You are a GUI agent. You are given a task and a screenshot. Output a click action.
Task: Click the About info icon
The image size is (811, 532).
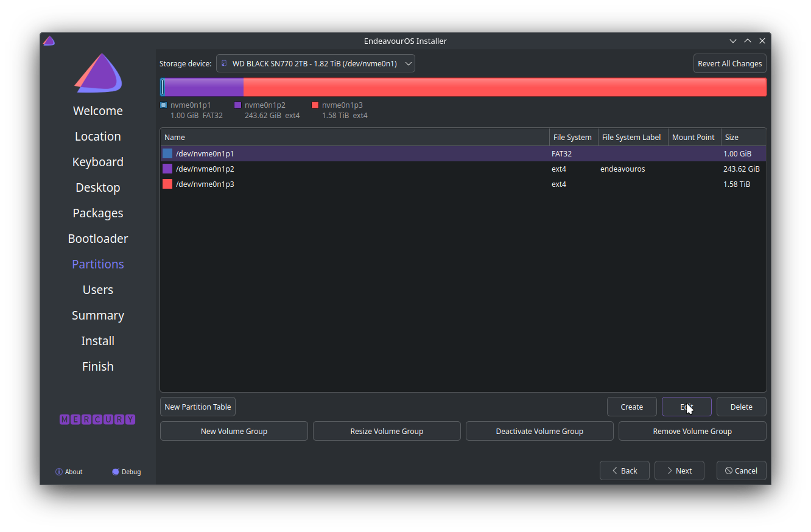[x=59, y=472]
